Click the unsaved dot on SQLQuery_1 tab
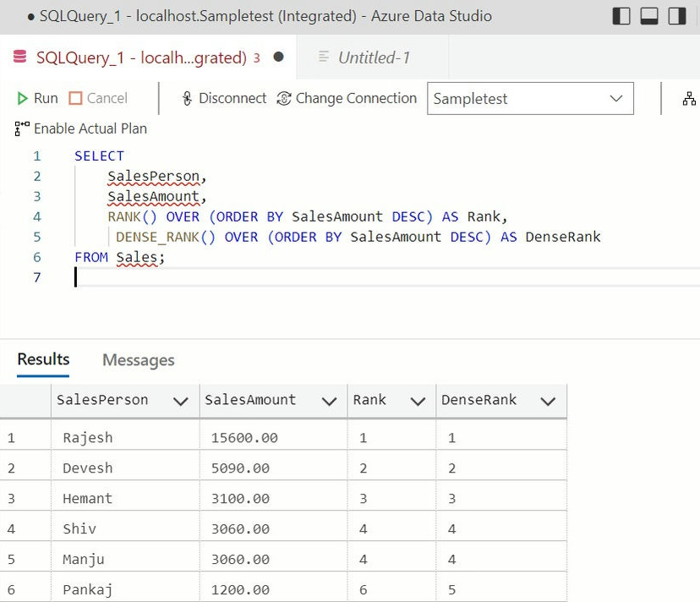This screenshot has height=602, width=700. [x=279, y=57]
